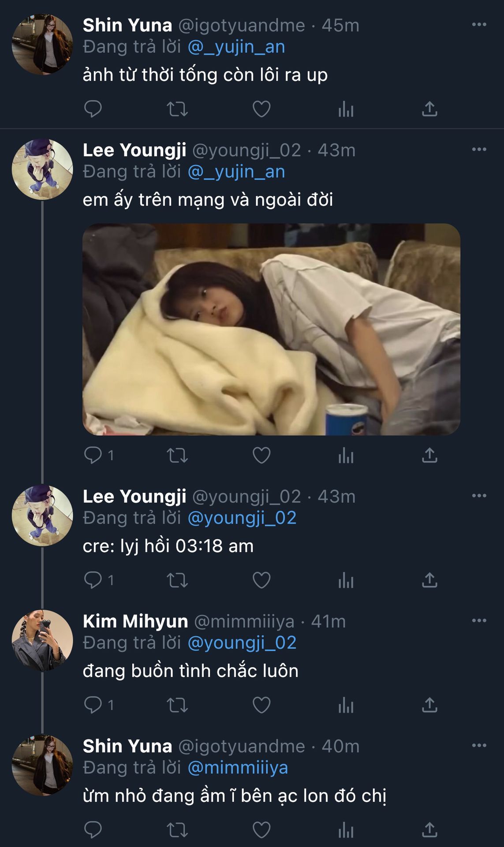
Task: Open more options on Lee Youngji's photo tweet
Action: [479, 149]
